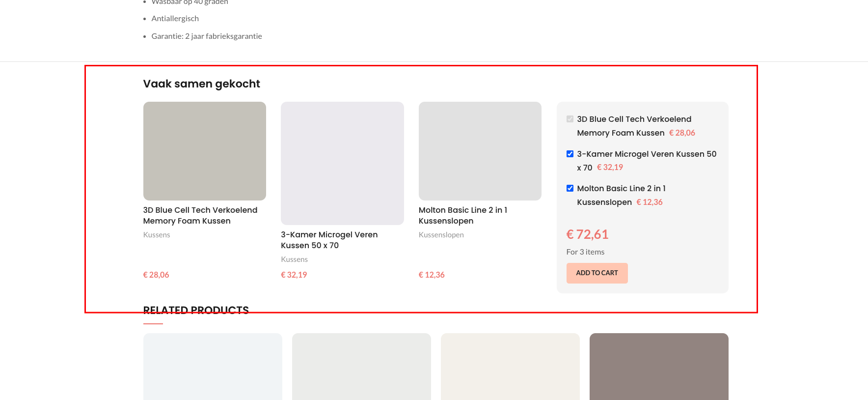Open the second related product thumbnail (light grey)
Image resolution: width=868 pixels, height=400 pixels.
click(x=361, y=367)
